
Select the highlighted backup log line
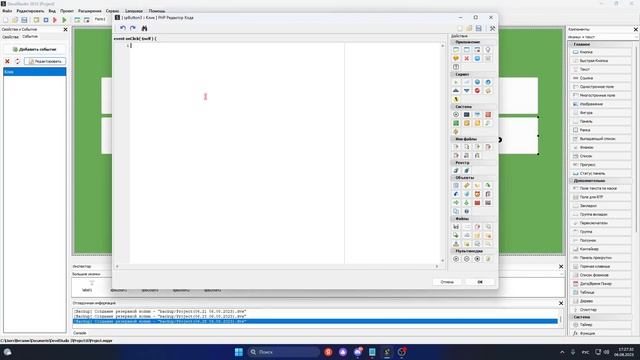coord(315,322)
